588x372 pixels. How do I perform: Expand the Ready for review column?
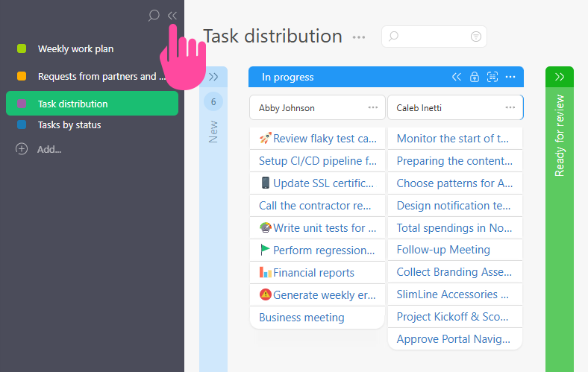pyautogui.click(x=560, y=77)
